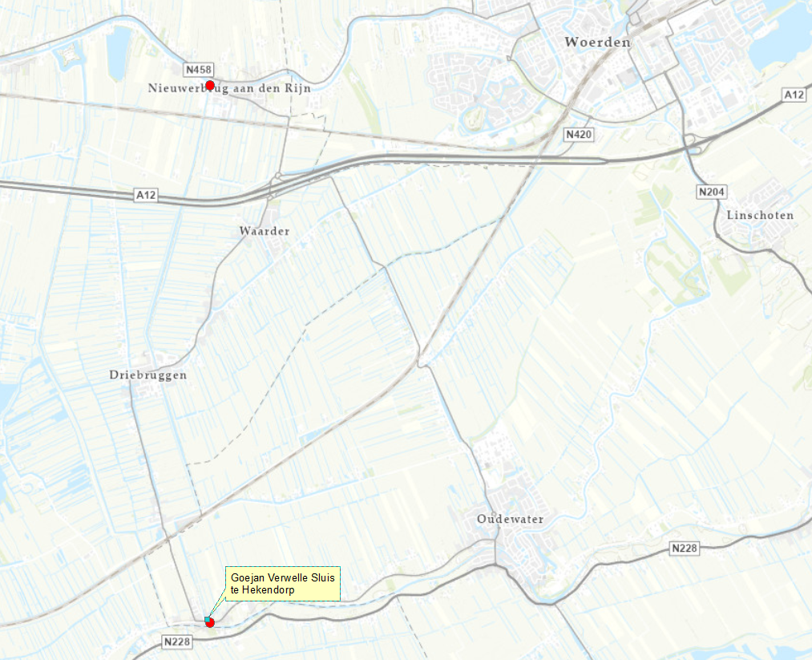The image size is (812, 660).
Task: Click the Linschoten village label
Action: pos(760,216)
